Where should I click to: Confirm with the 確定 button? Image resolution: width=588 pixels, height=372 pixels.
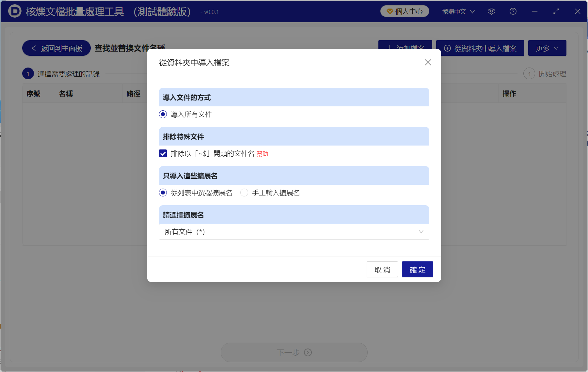pyautogui.click(x=418, y=269)
